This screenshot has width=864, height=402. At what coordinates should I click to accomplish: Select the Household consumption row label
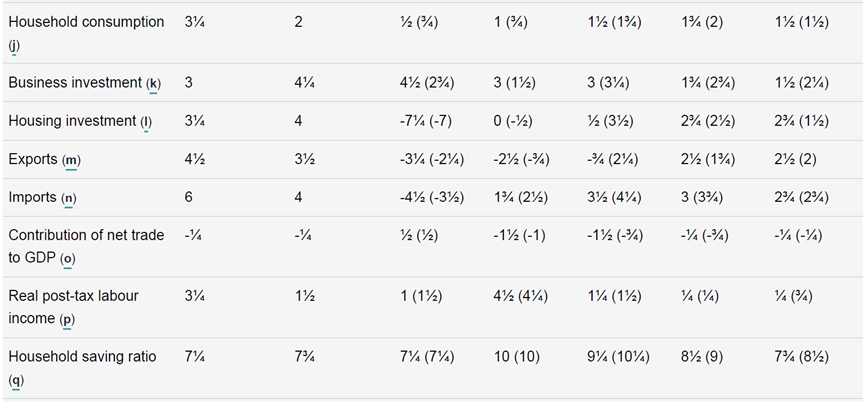point(86,23)
